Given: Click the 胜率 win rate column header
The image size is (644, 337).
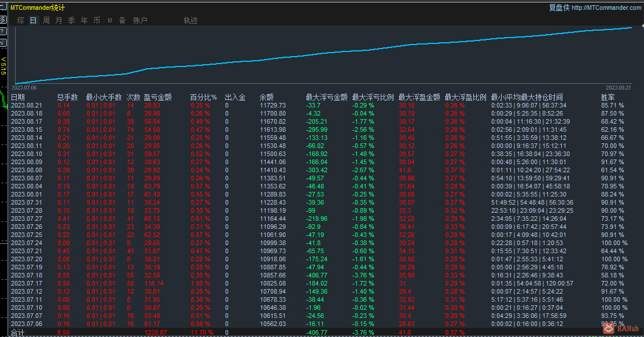Looking at the screenshot, I should [x=608, y=97].
